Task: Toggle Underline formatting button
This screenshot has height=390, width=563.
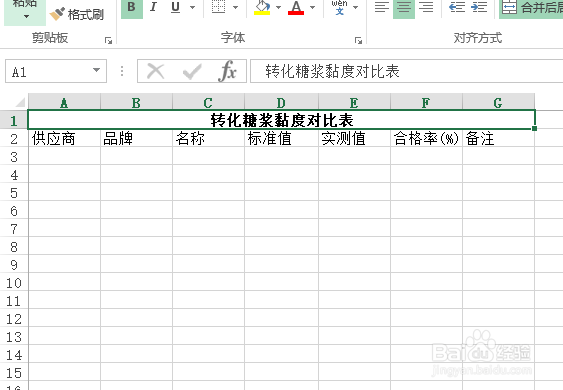Action: pos(175,7)
